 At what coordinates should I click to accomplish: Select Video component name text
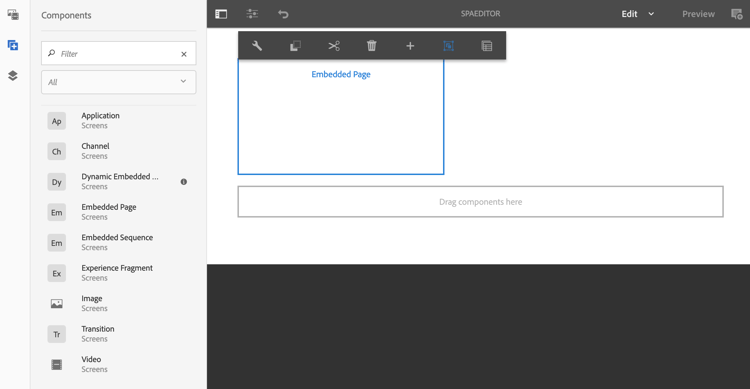(x=91, y=359)
